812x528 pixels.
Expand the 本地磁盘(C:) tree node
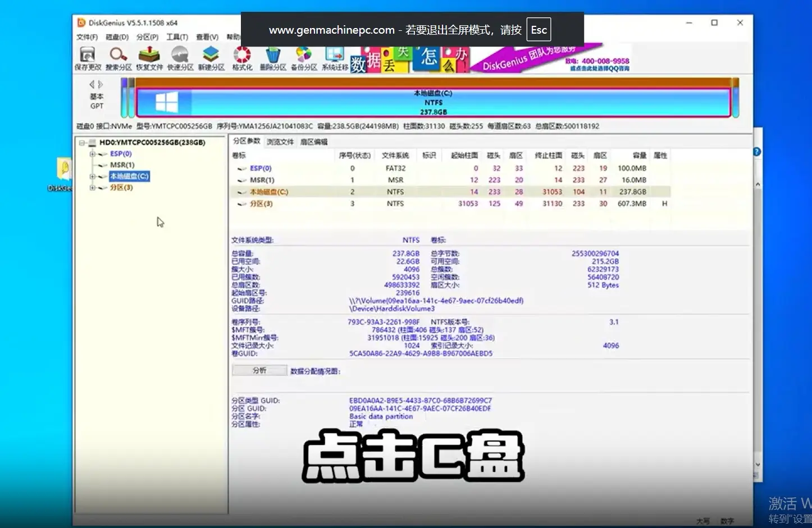(93, 177)
